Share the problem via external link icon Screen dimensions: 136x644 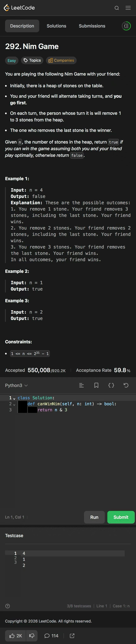72,635
